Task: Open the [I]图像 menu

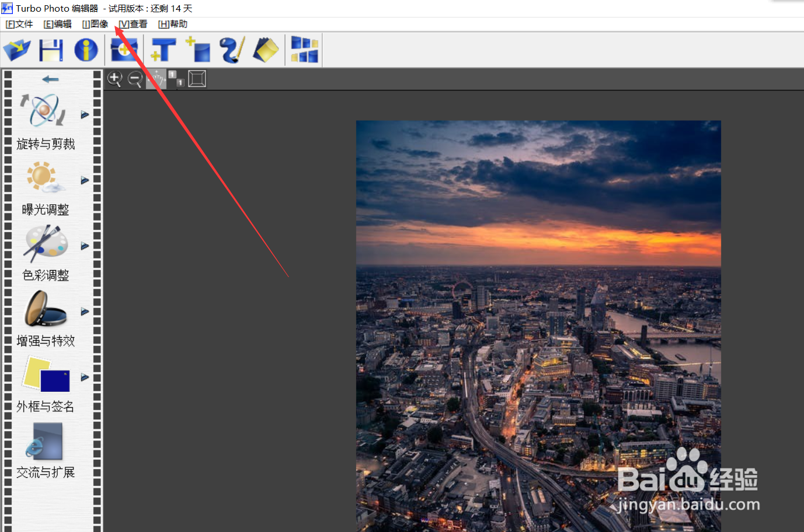Action: tap(95, 24)
